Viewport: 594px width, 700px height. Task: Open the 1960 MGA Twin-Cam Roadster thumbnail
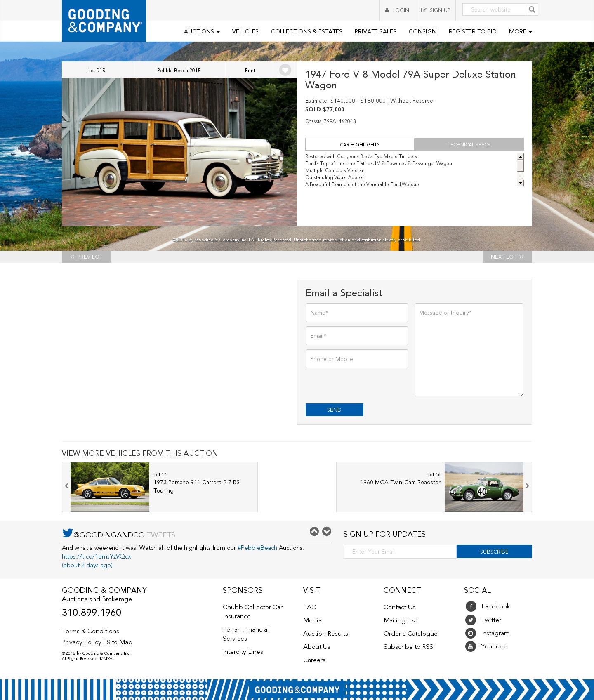(x=484, y=487)
